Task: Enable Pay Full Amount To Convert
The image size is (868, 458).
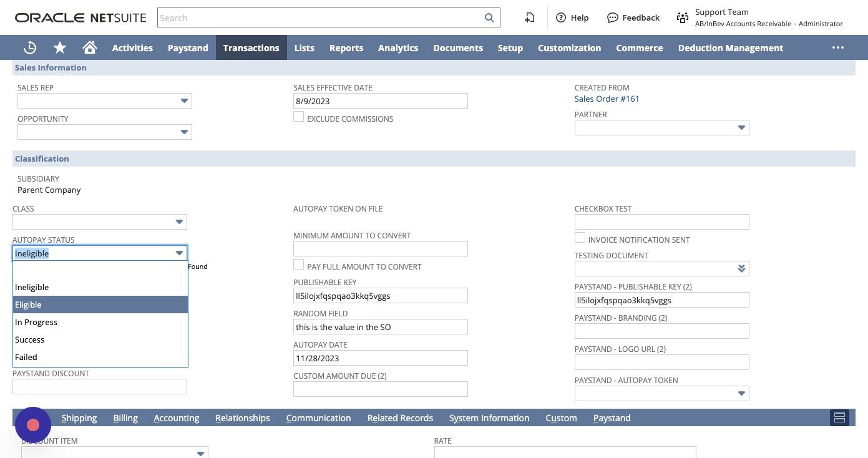Action: point(299,265)
